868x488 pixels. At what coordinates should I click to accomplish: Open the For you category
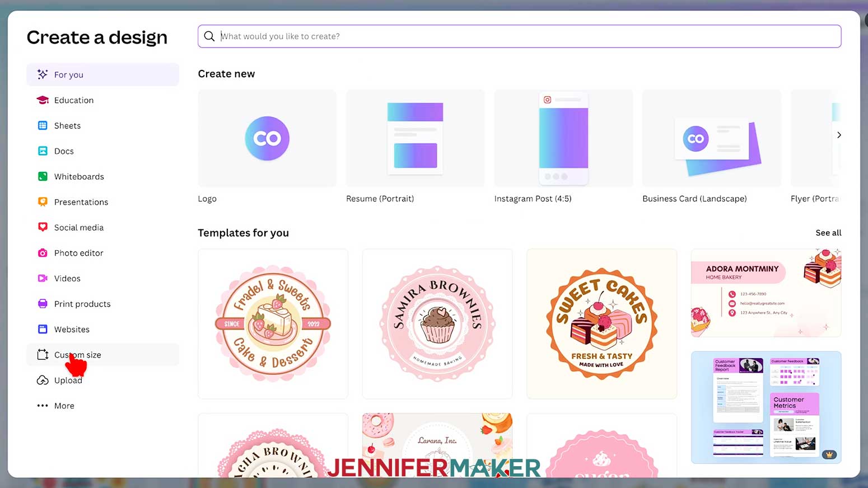(x=102, y=74)
